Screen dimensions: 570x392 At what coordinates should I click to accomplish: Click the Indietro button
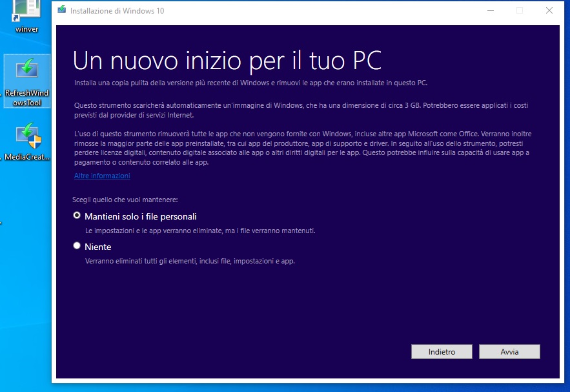(442, 351)
